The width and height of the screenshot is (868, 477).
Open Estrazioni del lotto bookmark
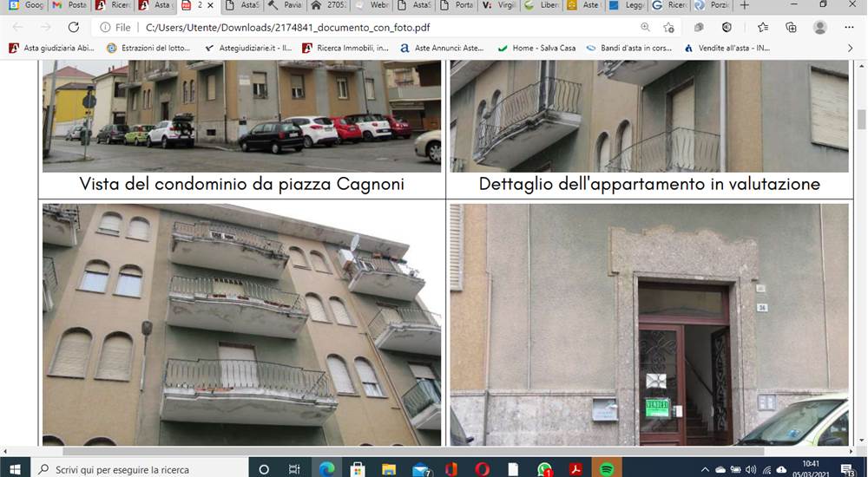coord(148,49)
